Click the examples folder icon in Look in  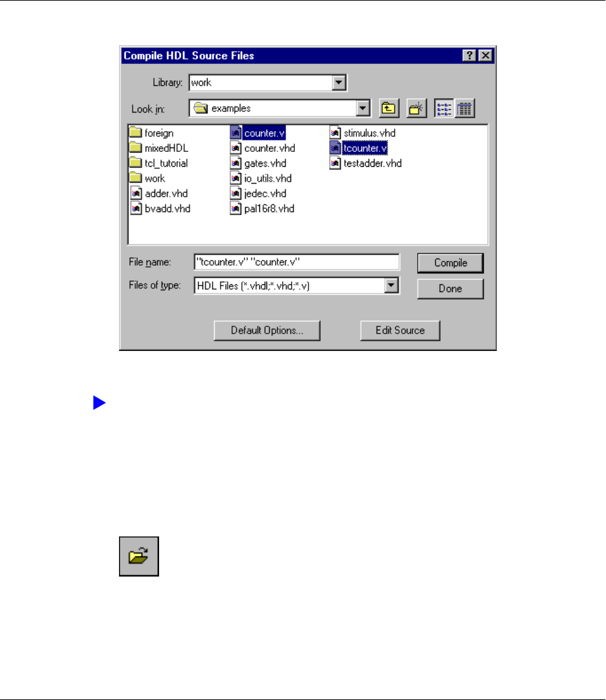(200, 108)
